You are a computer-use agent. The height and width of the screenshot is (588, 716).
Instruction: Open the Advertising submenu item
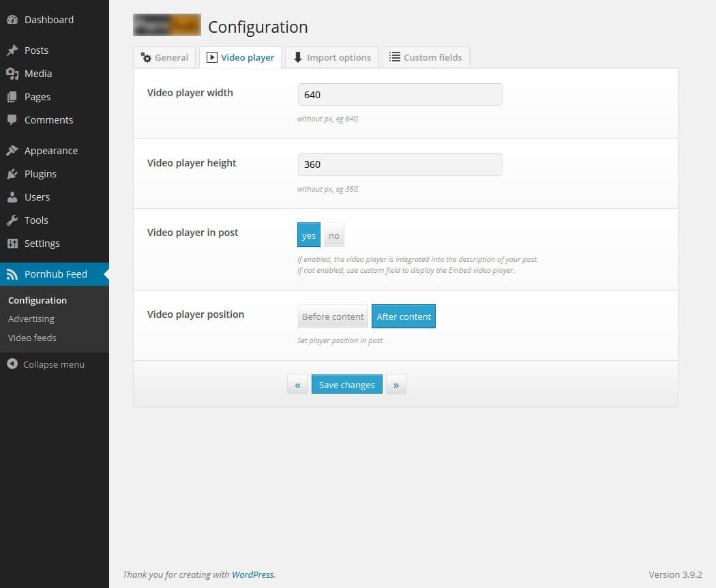(31, 319)
